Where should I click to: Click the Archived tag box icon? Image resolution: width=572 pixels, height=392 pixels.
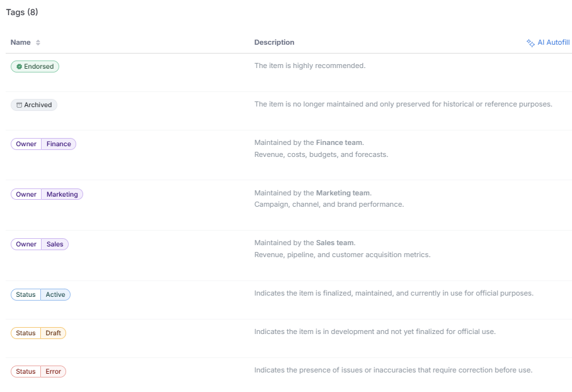point(19,105)
